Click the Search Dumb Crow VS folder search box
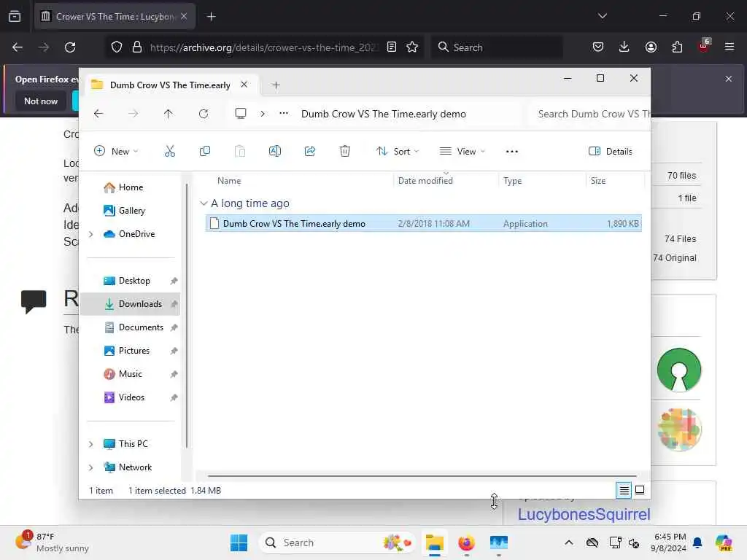747x560 pixels. [x=591, y=114]
